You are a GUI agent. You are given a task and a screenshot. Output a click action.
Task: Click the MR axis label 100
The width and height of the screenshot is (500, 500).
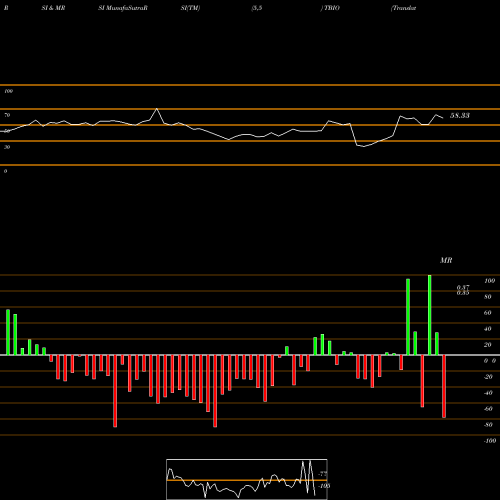(489, 281)
